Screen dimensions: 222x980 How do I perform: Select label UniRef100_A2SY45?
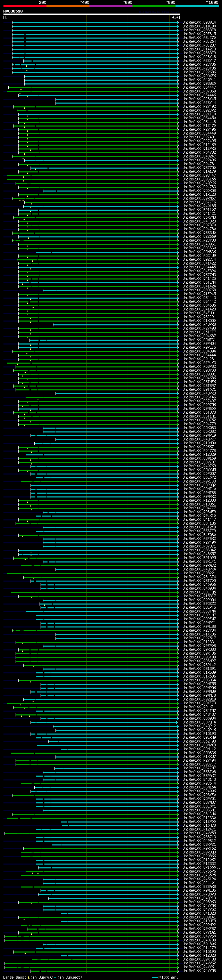(x=199, y=99)
